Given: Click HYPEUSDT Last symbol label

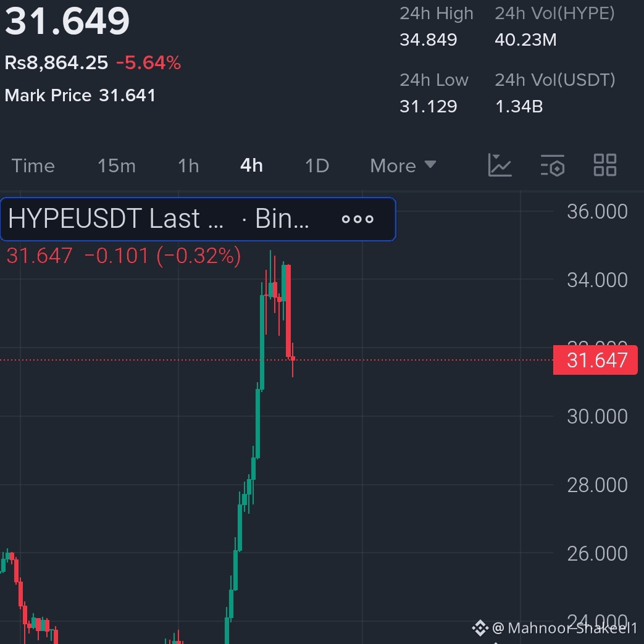Looking at the screenshot, I should [116, 219].
